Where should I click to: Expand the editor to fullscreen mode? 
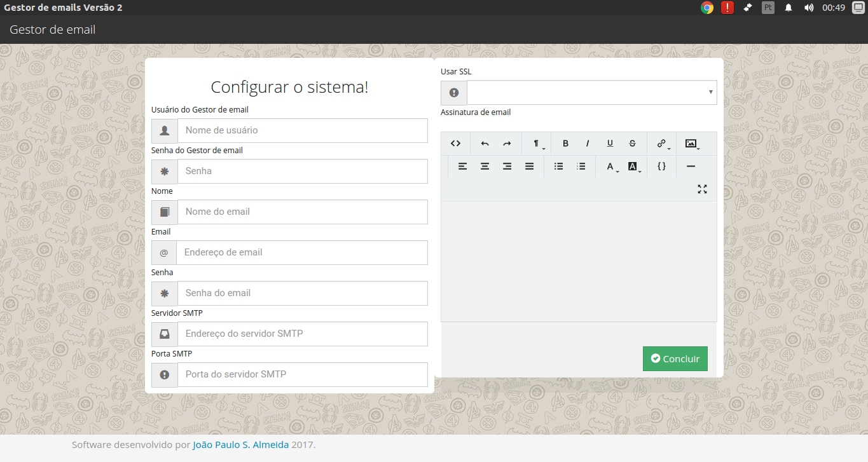tap(702, 189)
